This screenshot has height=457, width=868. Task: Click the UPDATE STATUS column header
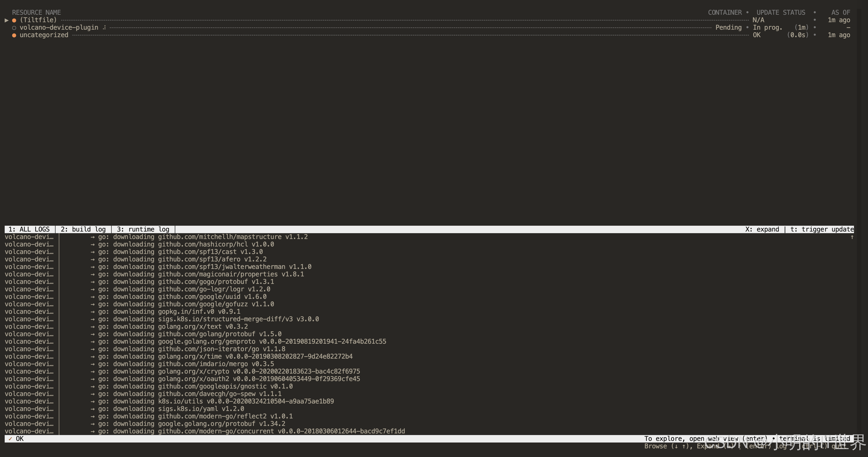[781, 12]
